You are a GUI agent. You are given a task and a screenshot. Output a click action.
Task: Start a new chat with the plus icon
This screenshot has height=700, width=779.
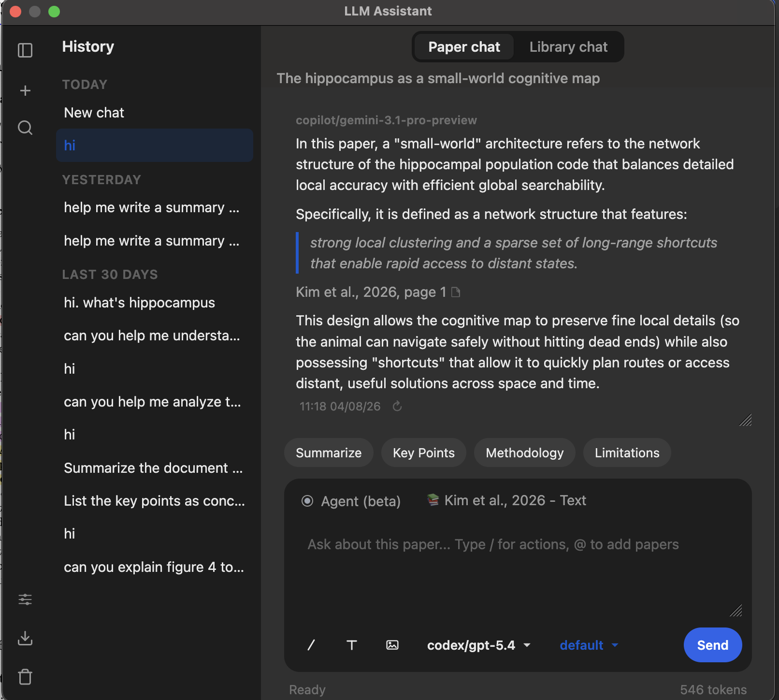pyautogui.click(x=25, y=89)
